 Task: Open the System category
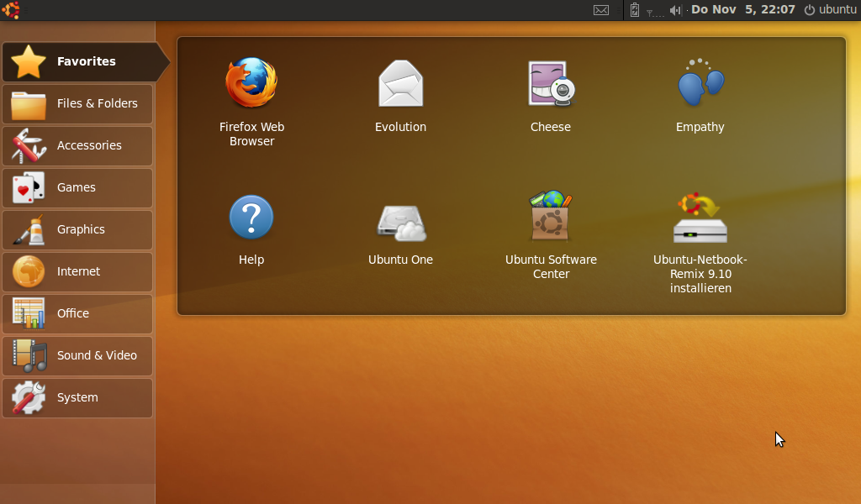pos(77,397)
